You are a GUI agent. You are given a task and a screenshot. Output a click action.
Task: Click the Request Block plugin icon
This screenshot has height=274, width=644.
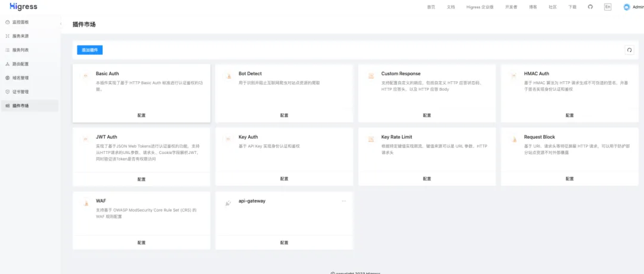513,140
